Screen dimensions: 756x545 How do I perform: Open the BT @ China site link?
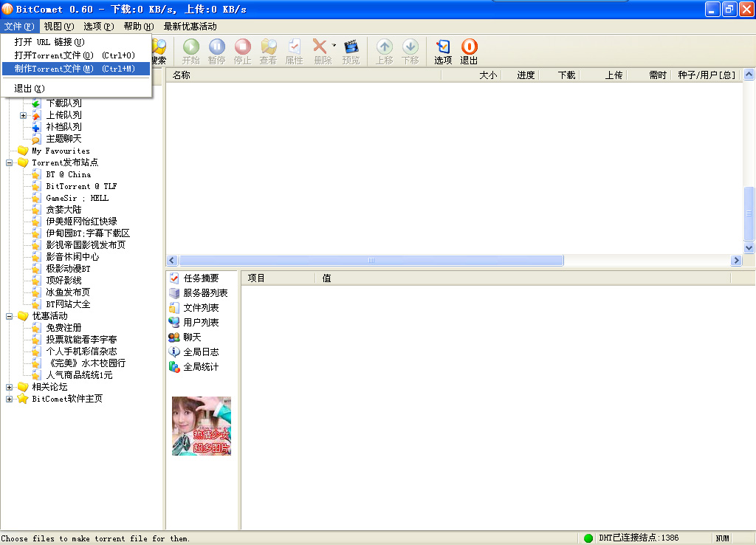click(x=69, y=174)
